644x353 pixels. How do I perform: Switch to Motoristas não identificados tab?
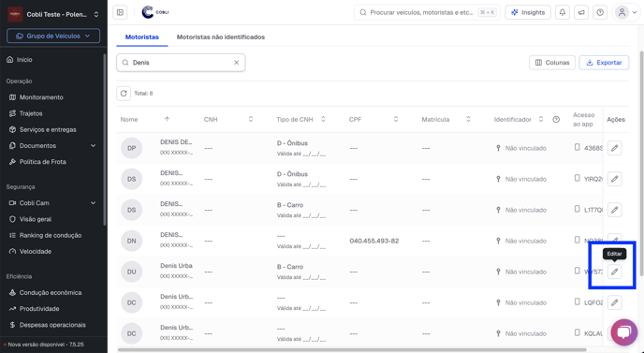(221, 37)
